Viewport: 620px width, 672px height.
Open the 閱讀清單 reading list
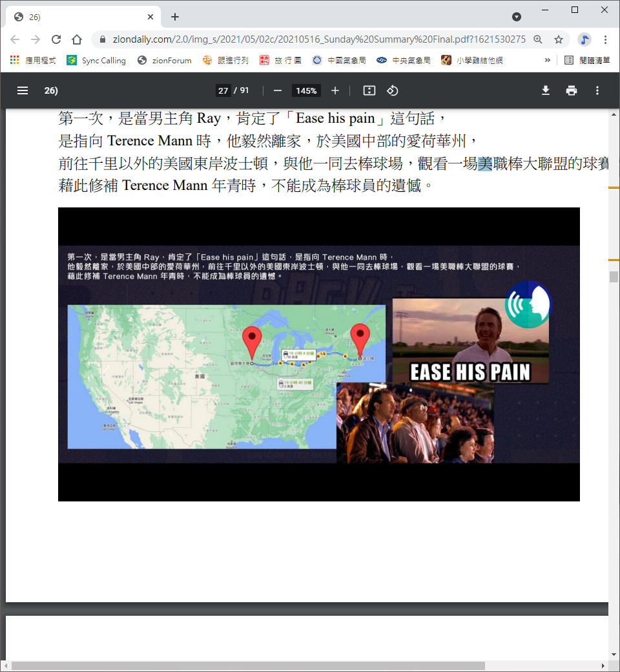click(587, 61)
